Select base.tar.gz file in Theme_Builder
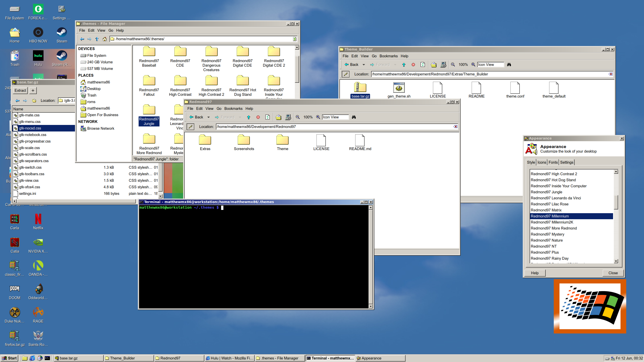This screenshot has width=644, height=362. [360, 90]
